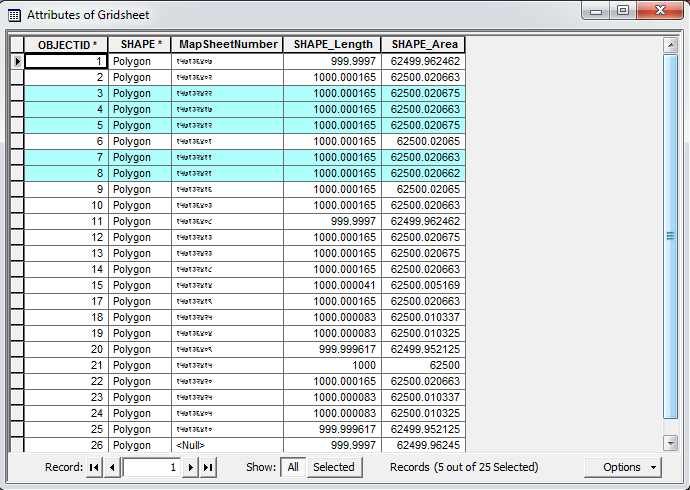The height and width of the screenshot is (490, 690).
Task: Close the Attributes of Gridsheet window
Action: click(660, 11)
